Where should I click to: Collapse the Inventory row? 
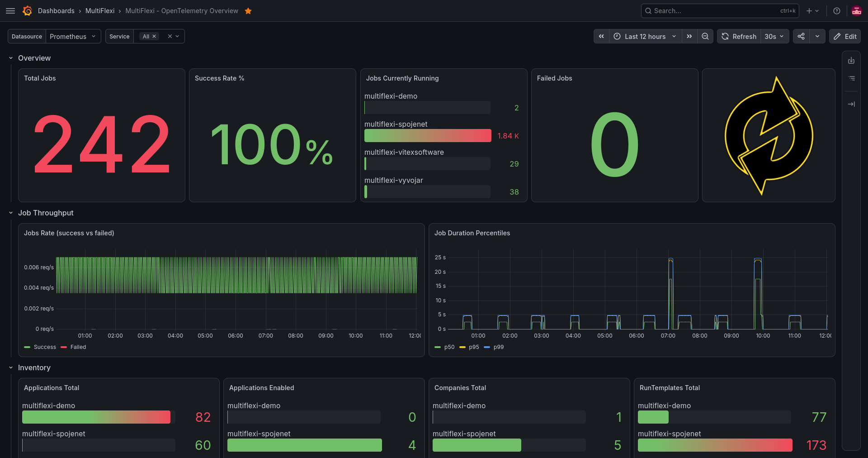tap(11, 367)
